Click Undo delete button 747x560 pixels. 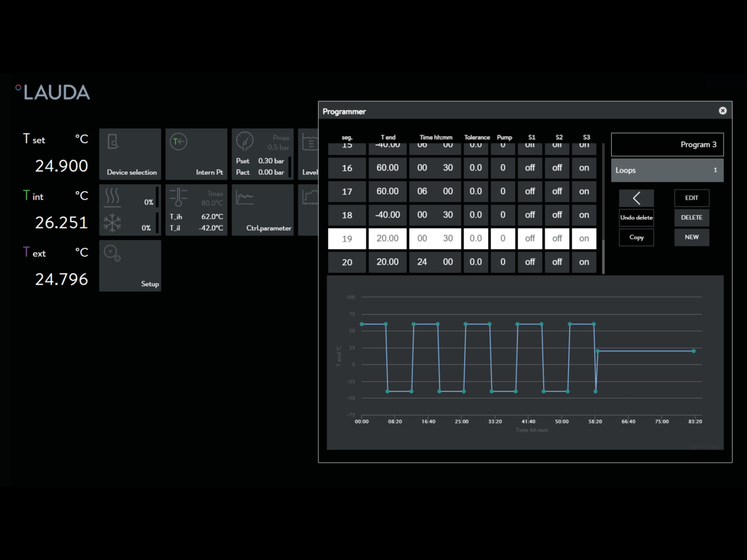(x=636, y=218)
